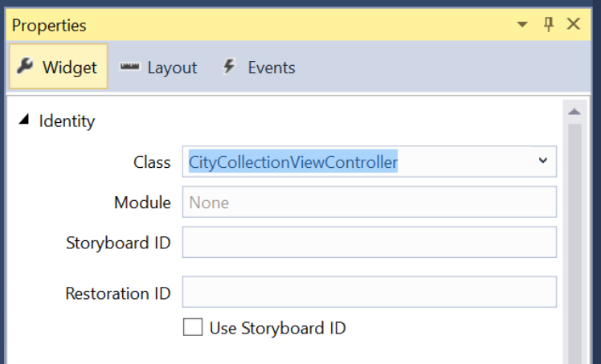Image resolution: width=601 pixels, height=364 pixels.
Task: Switch to the Events tab
Action: (x=259, y=67)
